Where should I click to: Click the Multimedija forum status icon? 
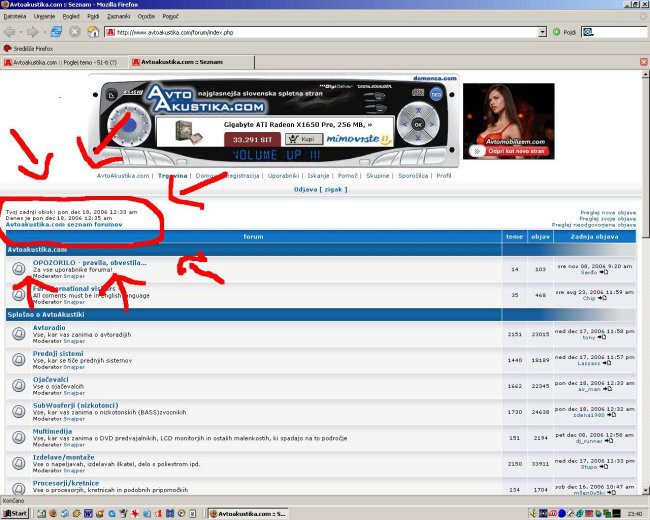[x=18, y=437]
